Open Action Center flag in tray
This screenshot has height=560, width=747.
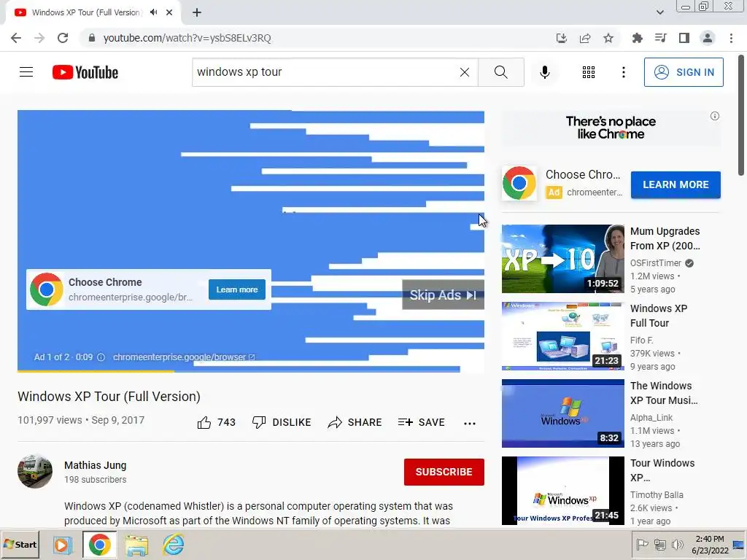[642, 544]
